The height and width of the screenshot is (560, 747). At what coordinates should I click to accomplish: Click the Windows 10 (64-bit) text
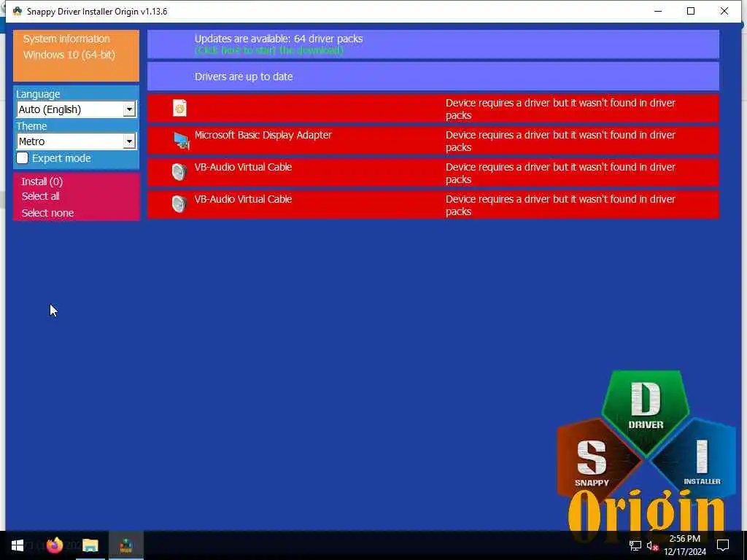69,55
